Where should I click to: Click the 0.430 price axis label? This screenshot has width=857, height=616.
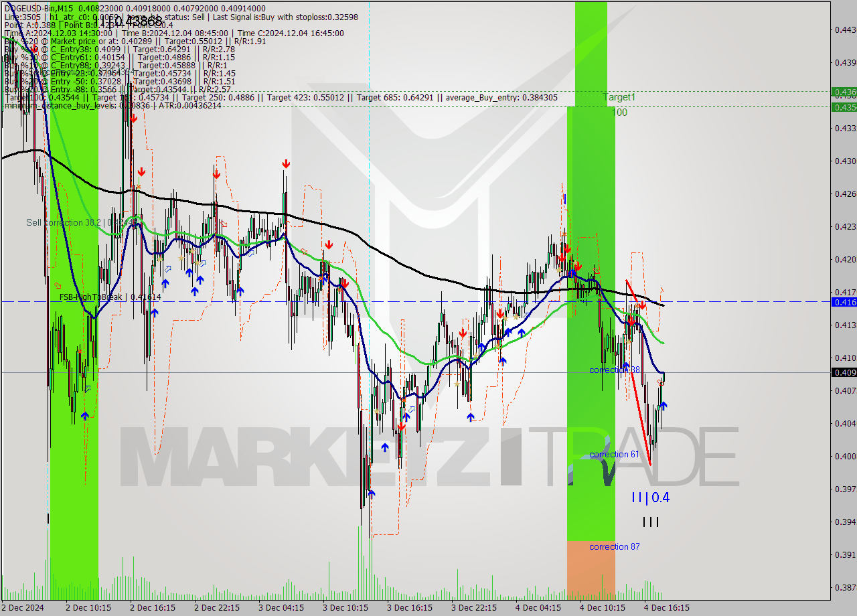click(845, 161)
